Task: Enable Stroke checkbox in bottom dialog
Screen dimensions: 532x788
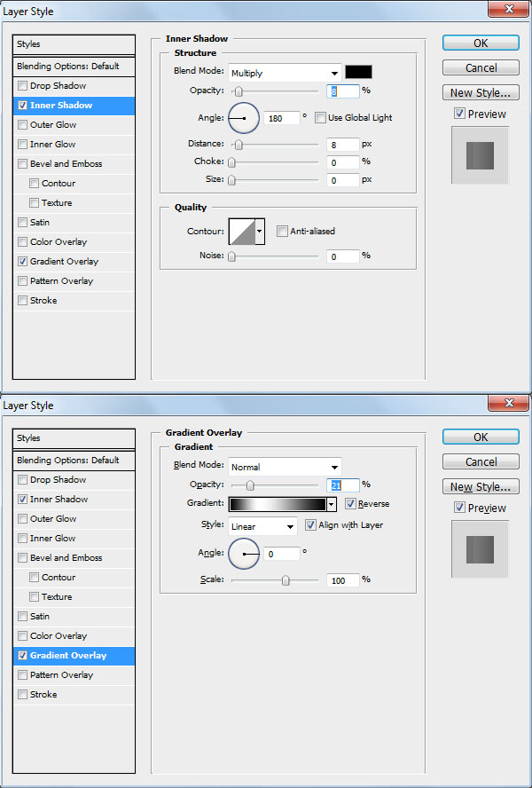Action: click(22, 695)
